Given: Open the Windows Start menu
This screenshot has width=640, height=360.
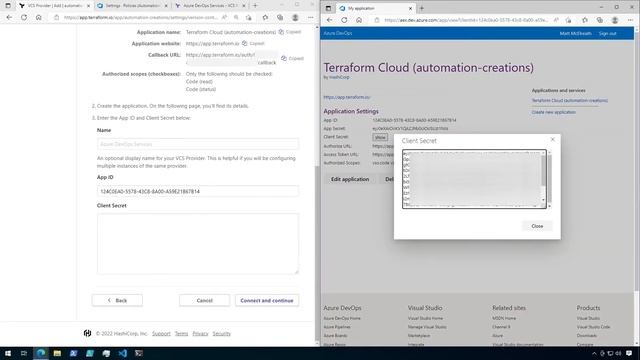Looking at the screenshot, I should point(8,353).
